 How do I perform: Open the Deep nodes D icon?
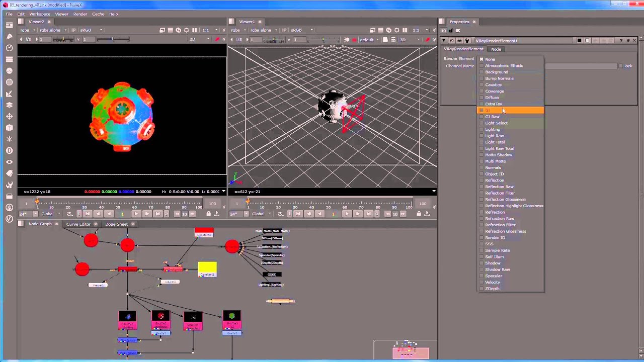pyautogui.click(x=9, y=150)
